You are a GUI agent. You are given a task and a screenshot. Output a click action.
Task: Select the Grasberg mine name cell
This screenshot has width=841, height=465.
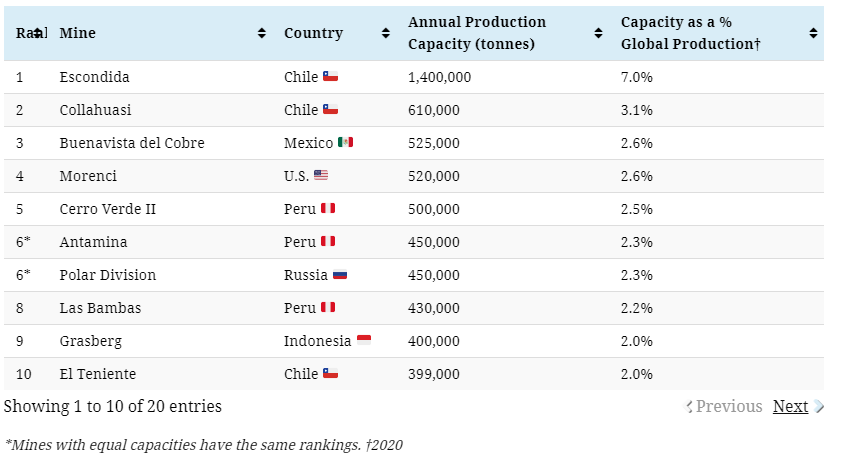(91, 341)
